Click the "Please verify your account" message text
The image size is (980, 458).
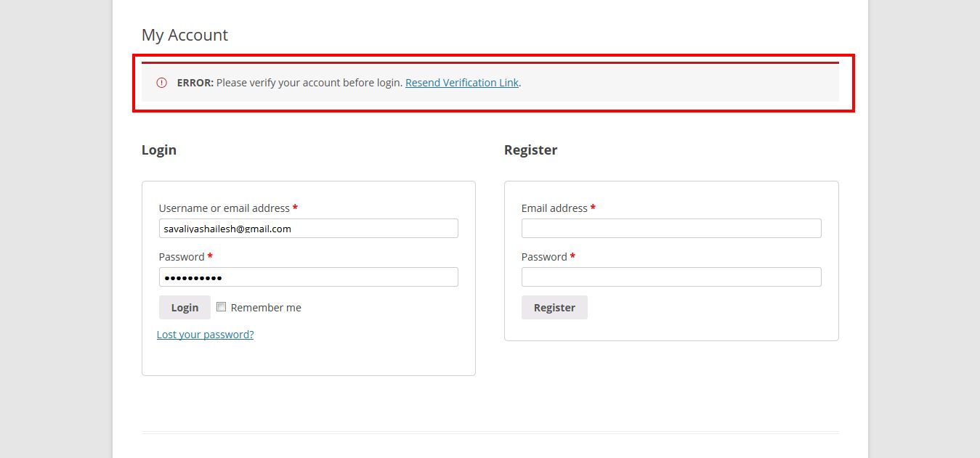(x=309, y=83)
